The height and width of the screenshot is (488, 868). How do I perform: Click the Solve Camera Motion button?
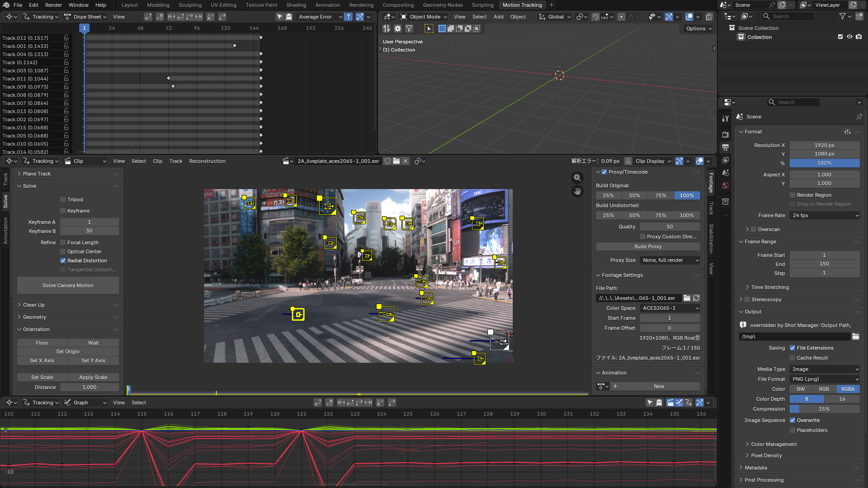coord(68,286)
